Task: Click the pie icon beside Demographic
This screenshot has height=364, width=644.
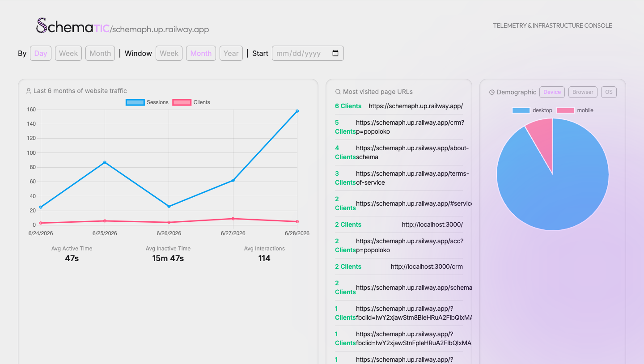Action: click(492, 92)
